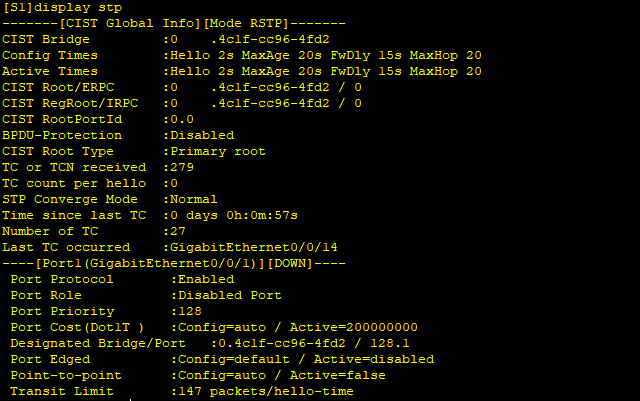The width and height of the screenshot is (640, 401).
Task: Click the Active Times MaxHop 20 value
Action: 446,71
